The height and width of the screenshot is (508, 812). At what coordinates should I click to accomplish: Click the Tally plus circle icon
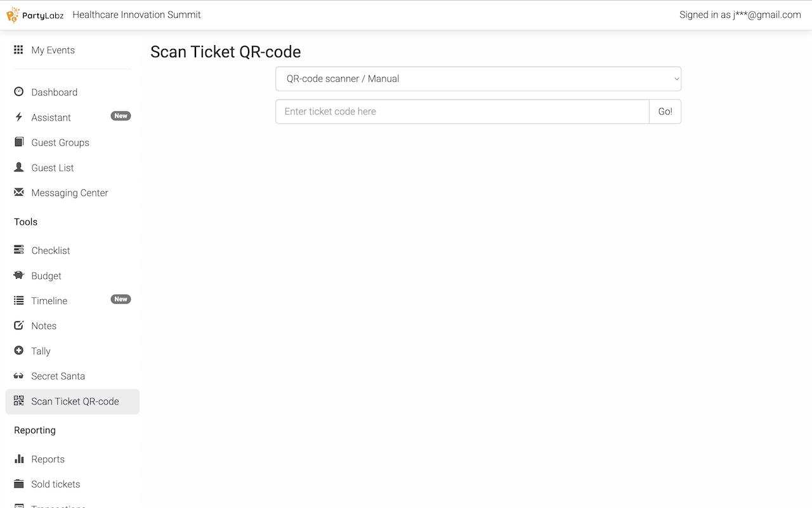coord(18,351)
